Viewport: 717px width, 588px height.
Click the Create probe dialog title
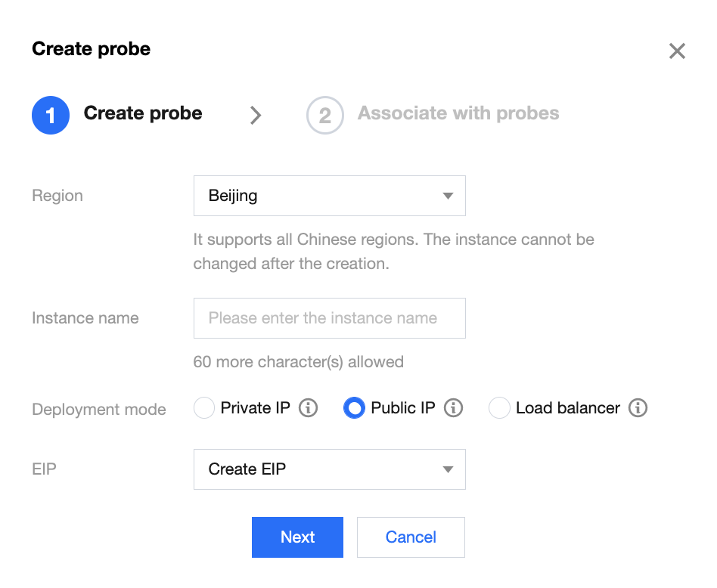click(91, 49)
